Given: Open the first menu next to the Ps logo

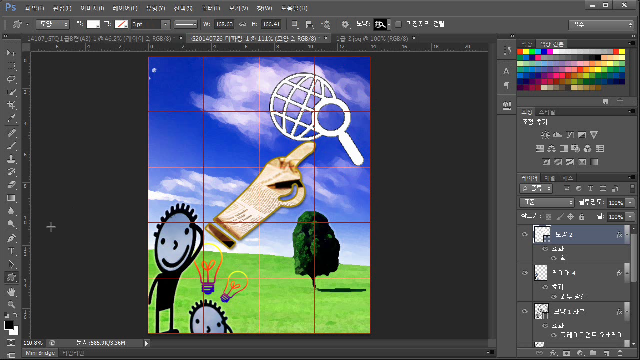Looking at the screenshot, I should [x=34, y=8].
